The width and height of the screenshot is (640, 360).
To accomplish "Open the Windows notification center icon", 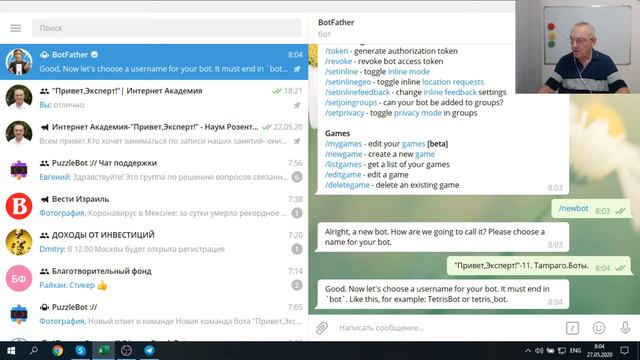I will [624, 351].
